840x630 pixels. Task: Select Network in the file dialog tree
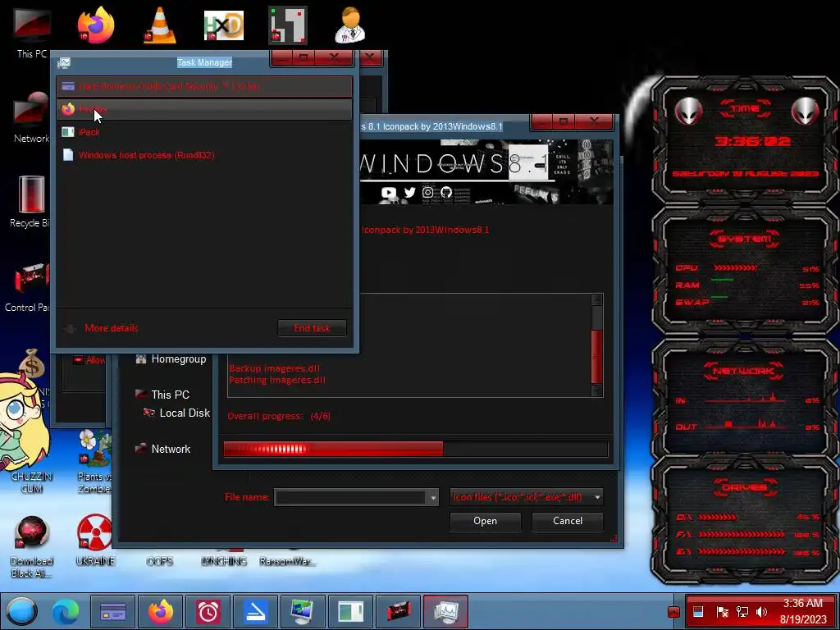(163, 449)
